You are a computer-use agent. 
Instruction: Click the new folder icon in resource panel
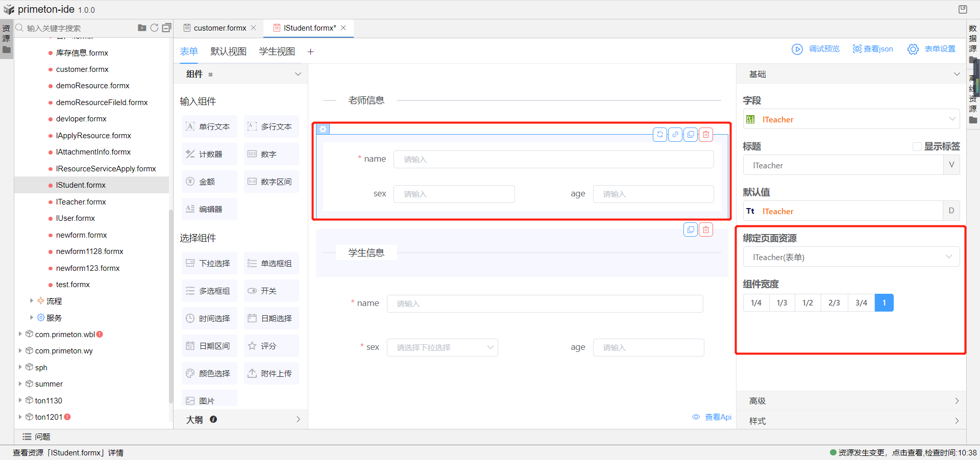pyautogui.click(x=142, y=28)
